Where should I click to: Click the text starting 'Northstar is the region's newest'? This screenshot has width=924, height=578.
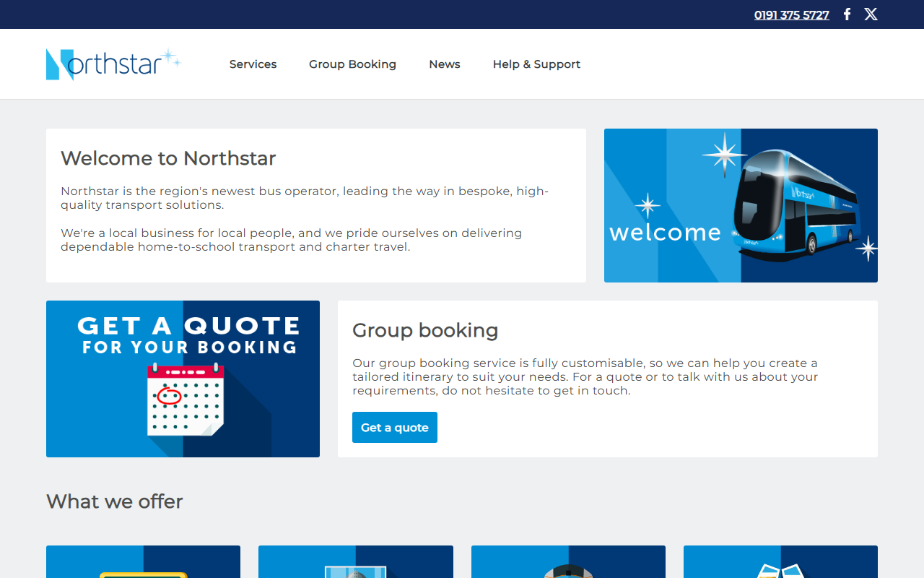(305, 198)
